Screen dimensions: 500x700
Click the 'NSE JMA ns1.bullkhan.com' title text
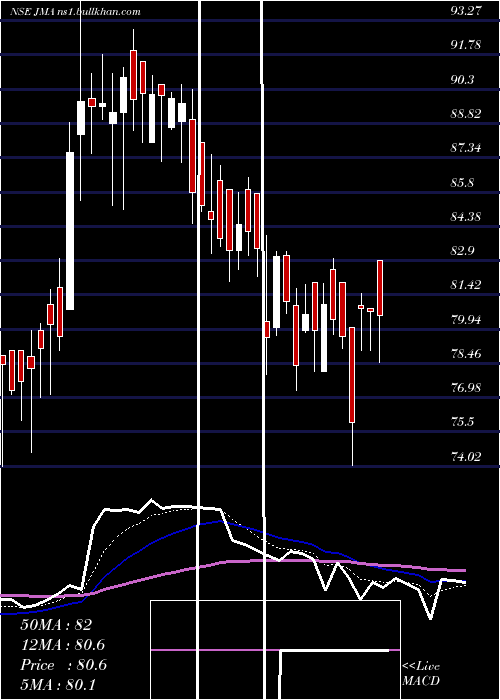(75, 12)
